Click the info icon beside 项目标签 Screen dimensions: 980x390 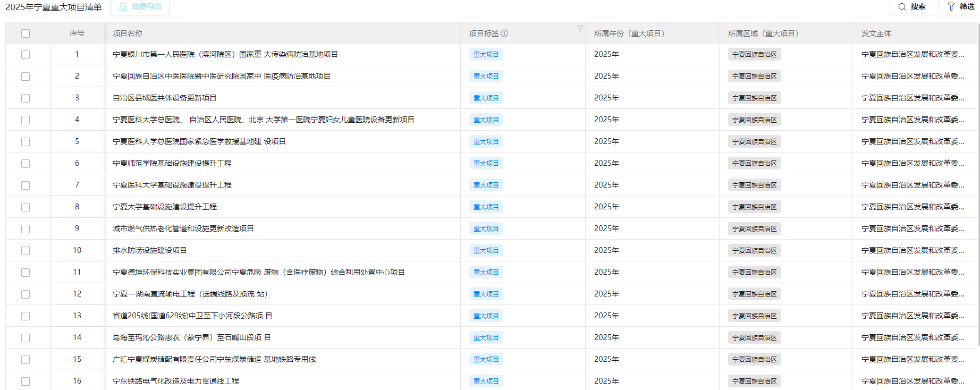[504, 33]
